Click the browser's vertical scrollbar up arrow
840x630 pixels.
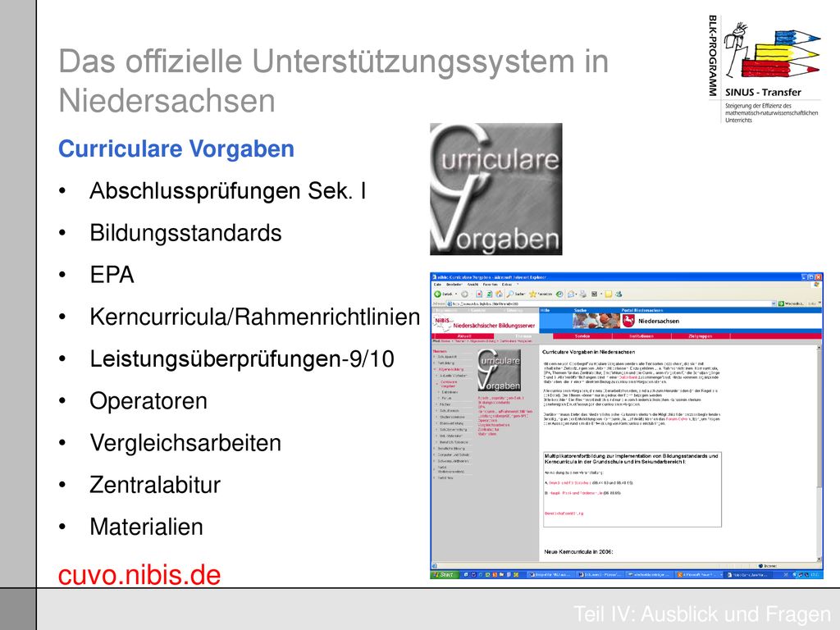pos(819,348)
